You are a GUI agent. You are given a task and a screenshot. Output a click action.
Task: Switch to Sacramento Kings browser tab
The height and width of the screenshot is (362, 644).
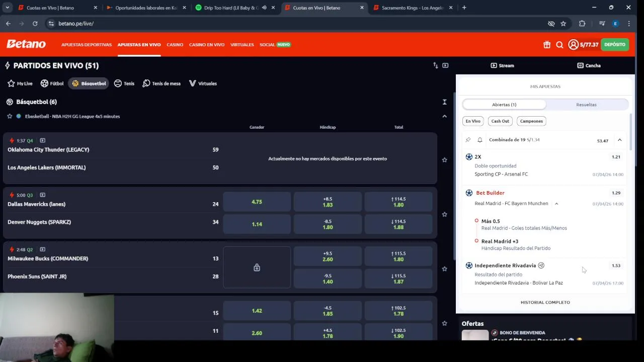point(412,8)
